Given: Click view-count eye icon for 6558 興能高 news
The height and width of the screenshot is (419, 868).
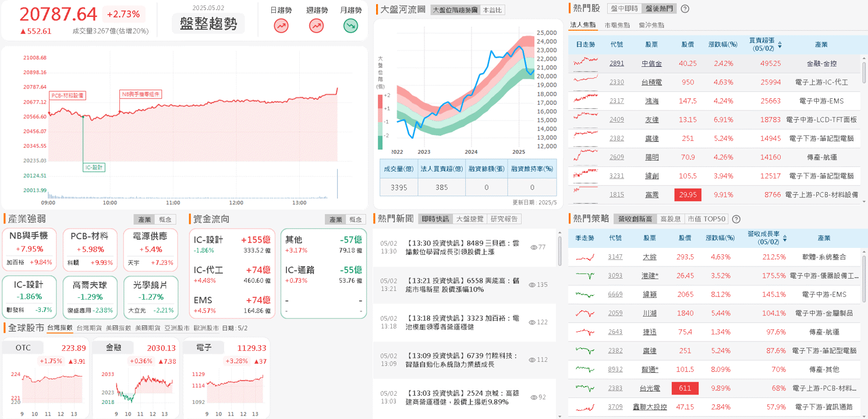Looking at the screenshot, I should pos(532,285).
